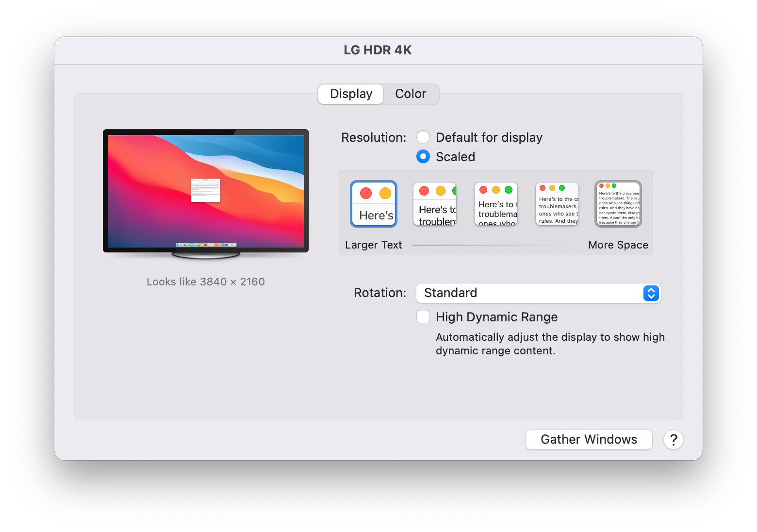Open help with the question mark button
The height and width of the screenshot is (532, 757).
click(x=674, y=440)
